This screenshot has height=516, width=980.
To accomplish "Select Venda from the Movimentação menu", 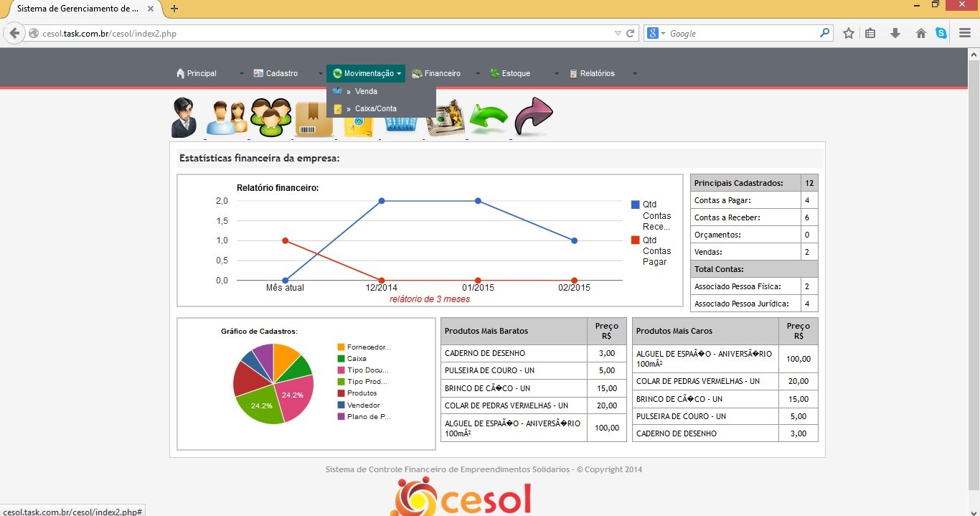I will coord(366,91).
